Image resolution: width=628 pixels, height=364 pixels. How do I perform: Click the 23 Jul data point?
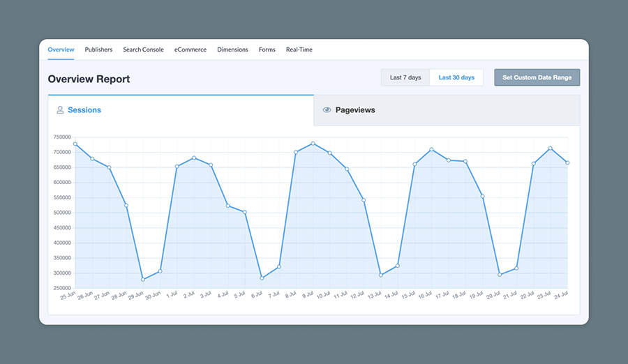551,149
